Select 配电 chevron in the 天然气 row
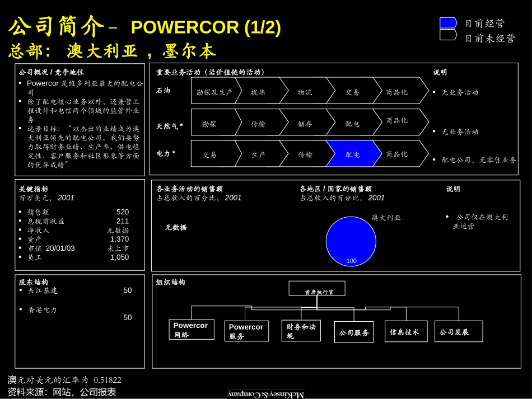This screenshot has height=399, width=532. pyautogui.click(x=354, y=122)
